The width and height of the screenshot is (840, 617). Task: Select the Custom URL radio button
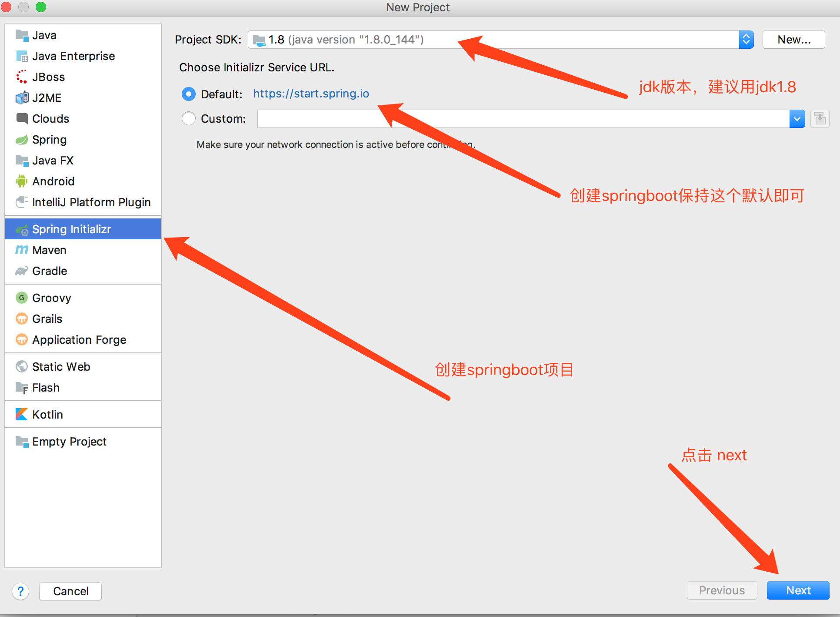coord(189,118)
